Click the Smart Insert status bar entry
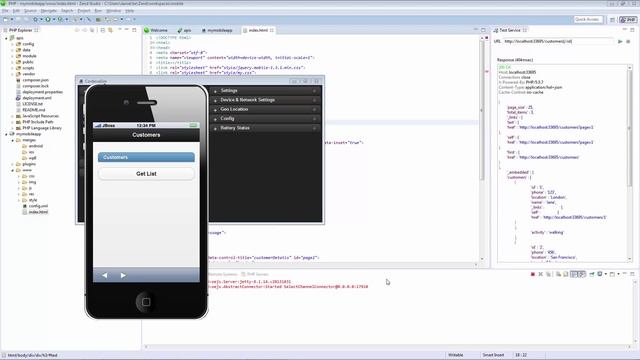Screen dimensions: 640x360 (x=493, y=355)
